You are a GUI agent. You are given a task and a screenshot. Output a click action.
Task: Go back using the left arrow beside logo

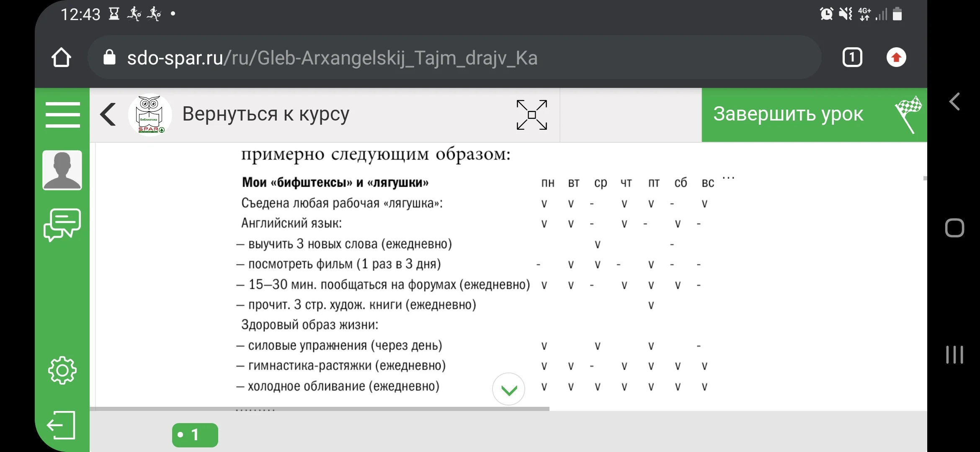click(108, 114)
